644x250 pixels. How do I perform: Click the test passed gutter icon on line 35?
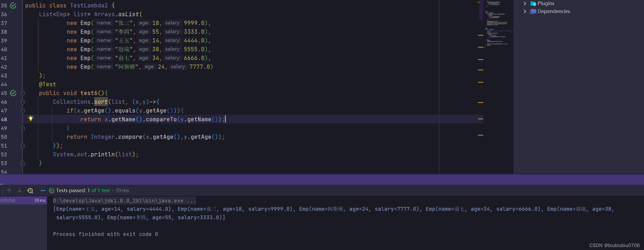point(13,5)
